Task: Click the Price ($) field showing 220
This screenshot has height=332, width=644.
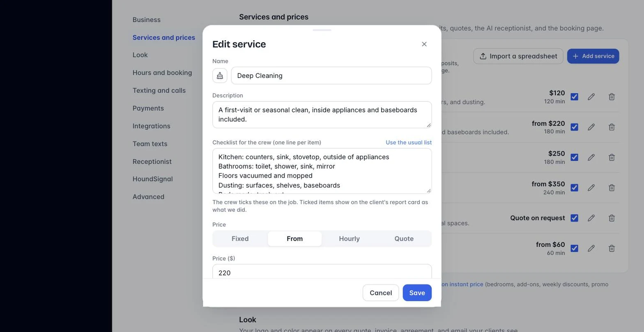Action: pyautogui.click(x=322, y=272)
